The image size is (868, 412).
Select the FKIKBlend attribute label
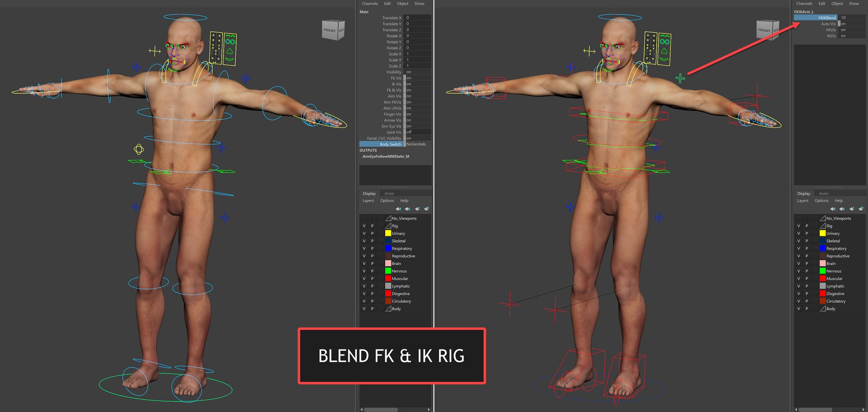coord(816,18)
